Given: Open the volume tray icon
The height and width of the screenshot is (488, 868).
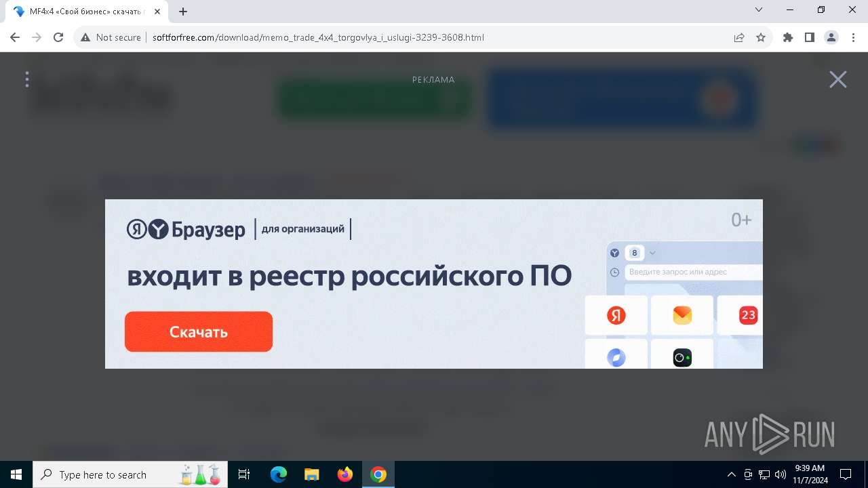Looking at the screenshot, I should (781, 474).
